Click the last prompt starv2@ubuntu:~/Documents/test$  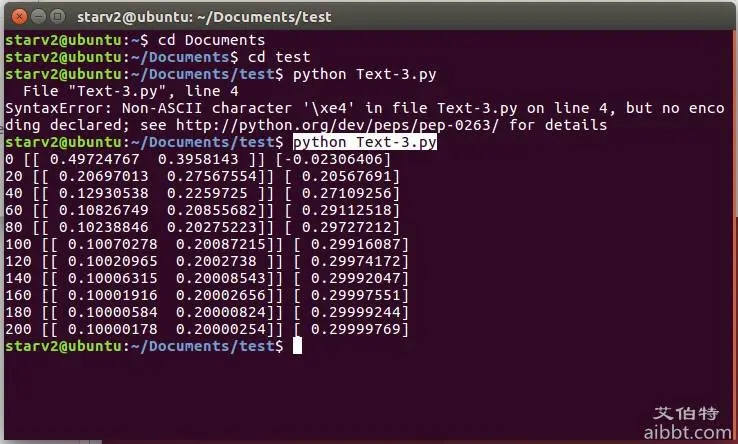(x=144, y=346)
